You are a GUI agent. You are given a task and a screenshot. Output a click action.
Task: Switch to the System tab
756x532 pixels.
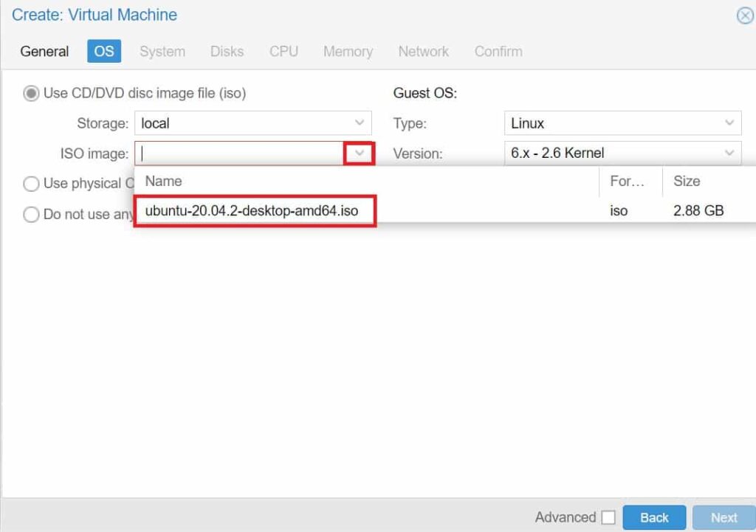click(162, 51)
